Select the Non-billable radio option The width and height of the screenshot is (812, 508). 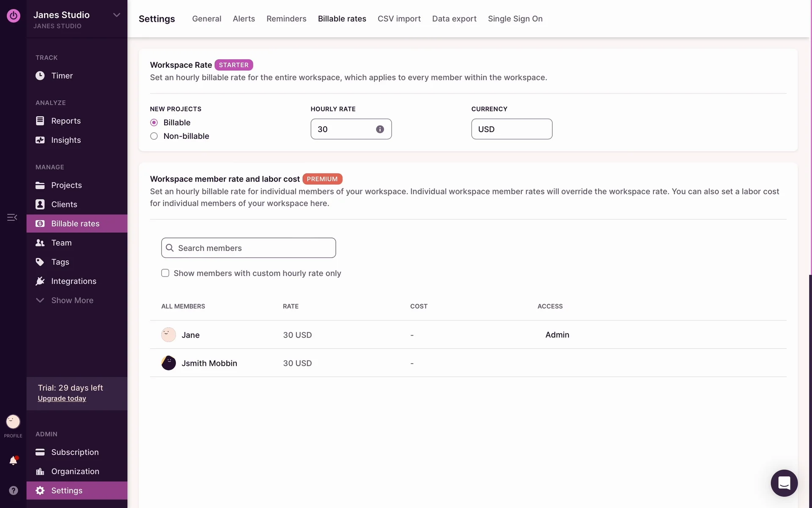tap(154, 136)
